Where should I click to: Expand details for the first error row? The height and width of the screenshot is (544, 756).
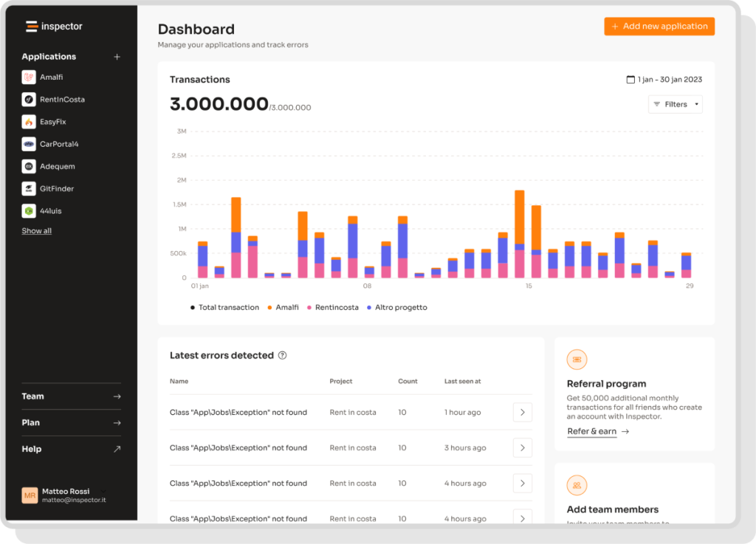tap(522, 412)
